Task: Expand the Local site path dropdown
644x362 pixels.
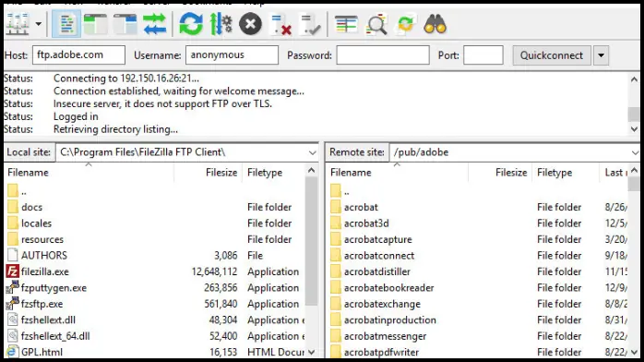Action: pyautogui.click(x=312, y=152)
